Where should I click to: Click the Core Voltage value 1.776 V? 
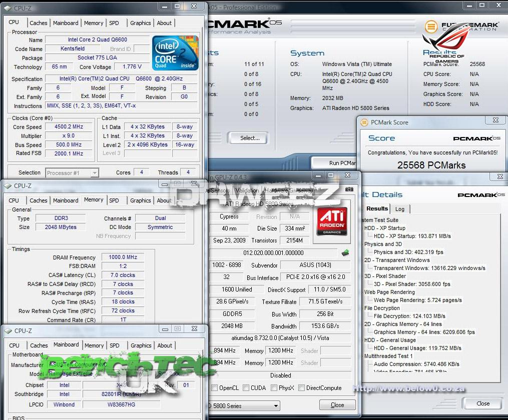click(x=132, y=66)
